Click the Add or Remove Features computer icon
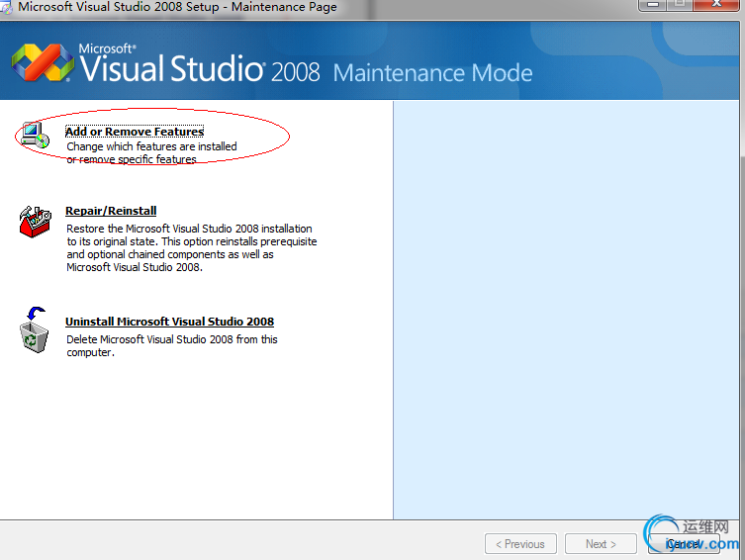The height and width of the screenshot is (560, 745). tap(35, 136)
